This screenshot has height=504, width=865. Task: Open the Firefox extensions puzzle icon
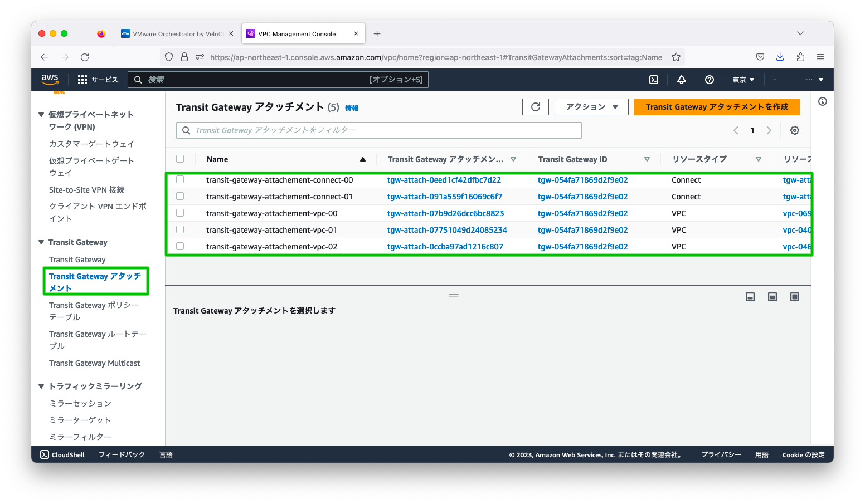tap(800, 57)
